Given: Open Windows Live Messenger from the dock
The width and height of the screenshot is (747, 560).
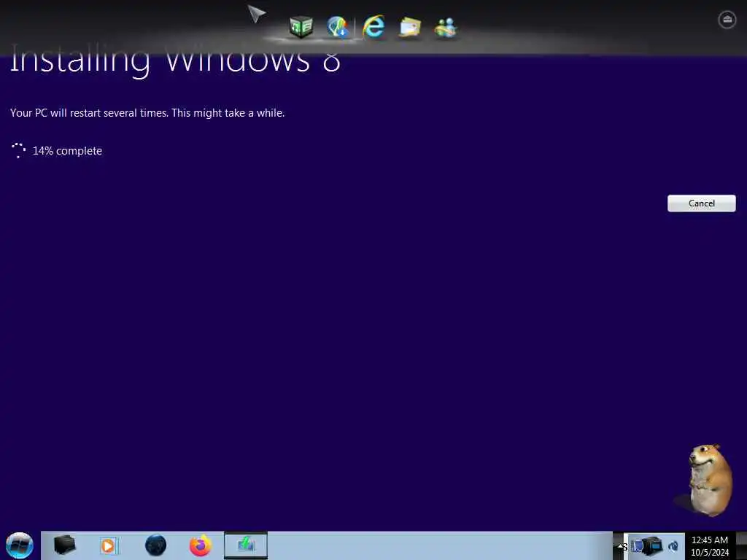Looking at the screenshot, I should coord(446,28).
